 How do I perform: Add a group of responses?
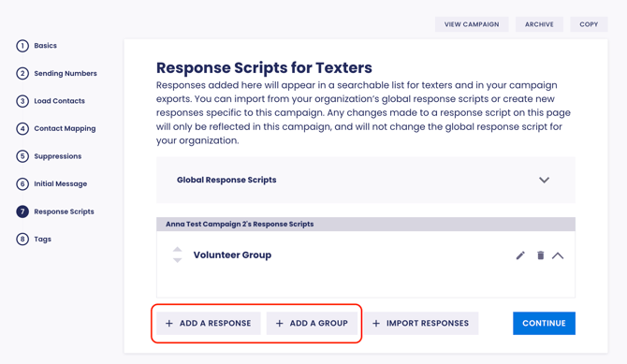pos(312,323)
